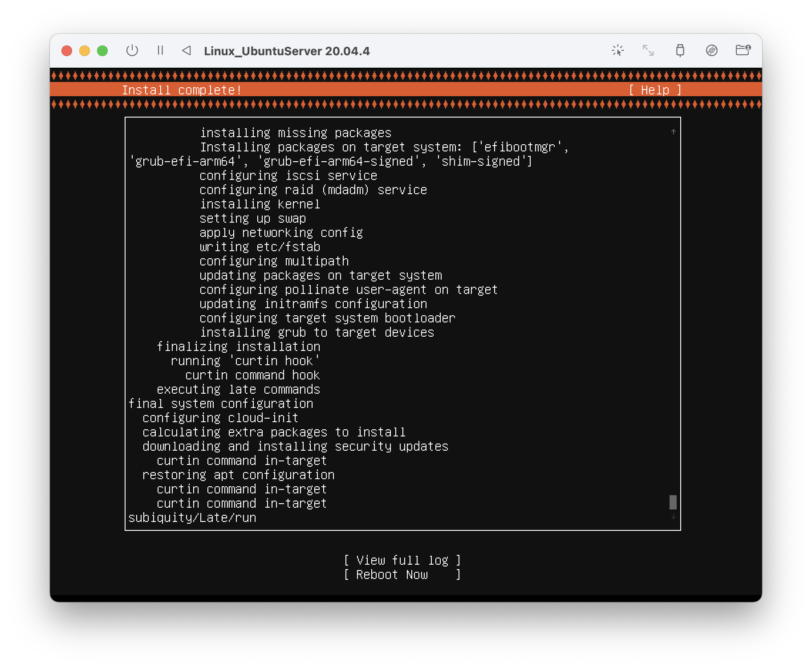This screenshot has height=668, width=812.
Task: Pause the virtual machine
Action: pyautogui.click(x=160, y=51)
